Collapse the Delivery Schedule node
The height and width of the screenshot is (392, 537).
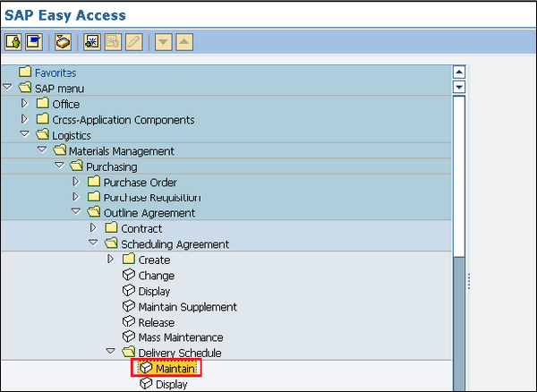tap(110, 353)
